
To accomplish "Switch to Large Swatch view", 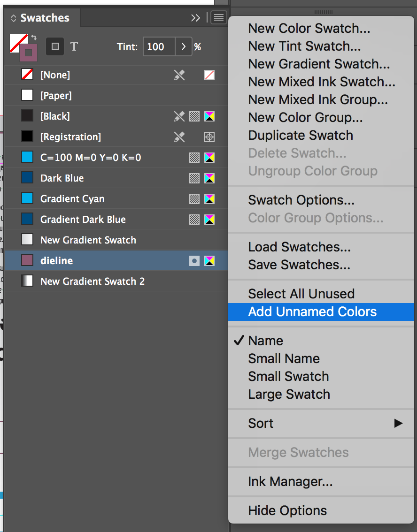I will tap(289, 394).
